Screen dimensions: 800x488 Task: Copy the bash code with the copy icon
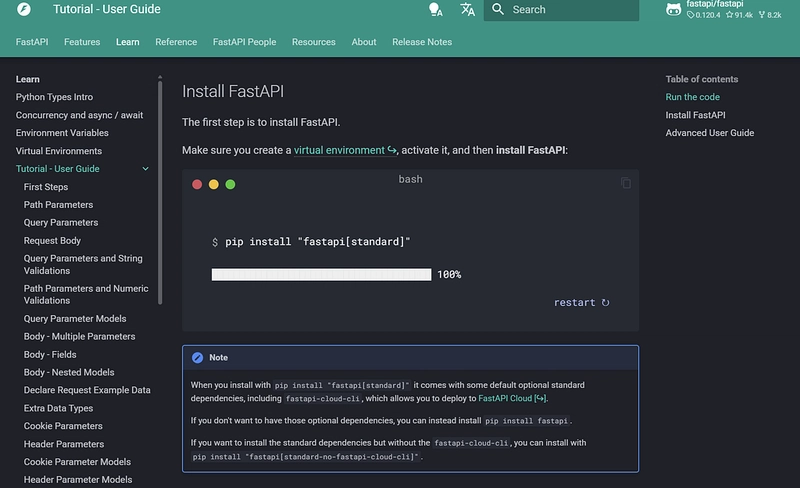[626, 183]
